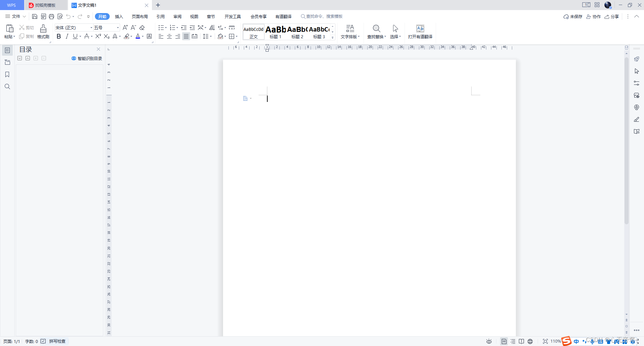Viewport: 644px width, 346px height.
Task: Toggle Bold formatting
Action: (x=59, y=36)
